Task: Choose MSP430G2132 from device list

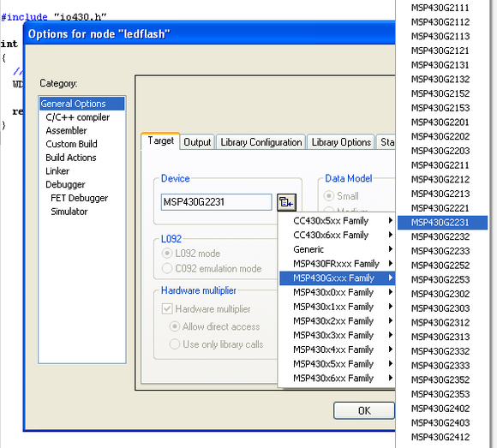Action: (442, 79)
